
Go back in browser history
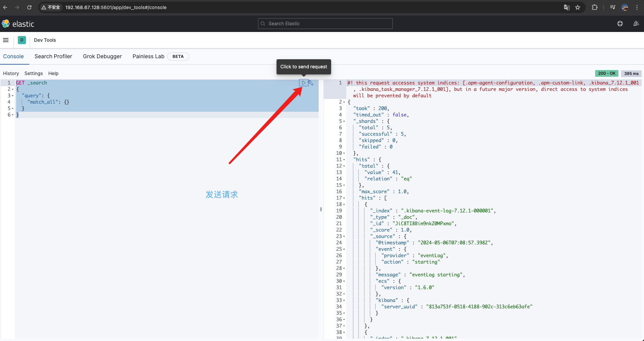tap(5, 7)
